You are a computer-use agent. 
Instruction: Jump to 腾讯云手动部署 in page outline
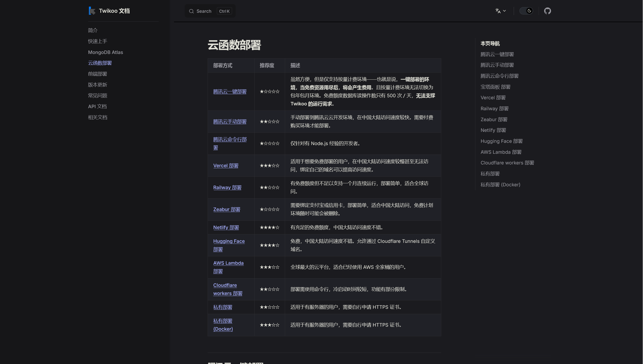(497, 65)
